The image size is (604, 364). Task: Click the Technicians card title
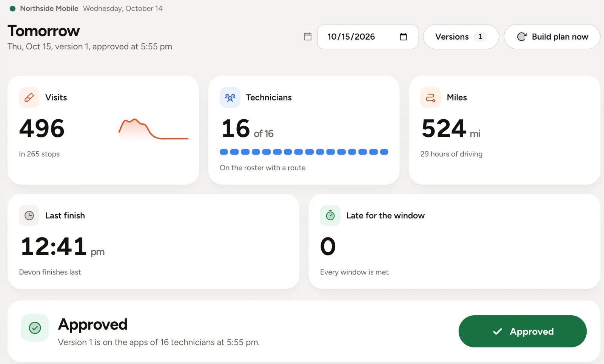tap(269, 97)
